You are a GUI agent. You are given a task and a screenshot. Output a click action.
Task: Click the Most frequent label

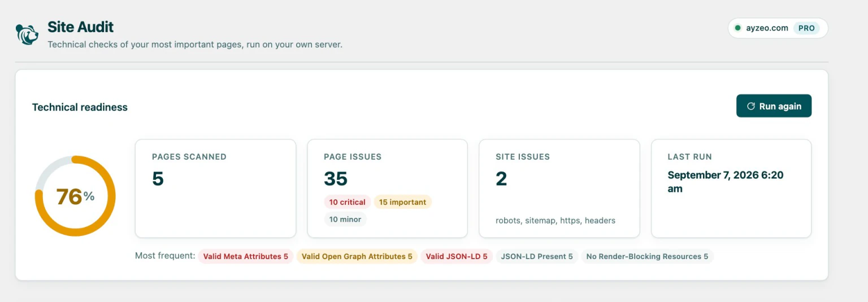[x=165, y=256]
